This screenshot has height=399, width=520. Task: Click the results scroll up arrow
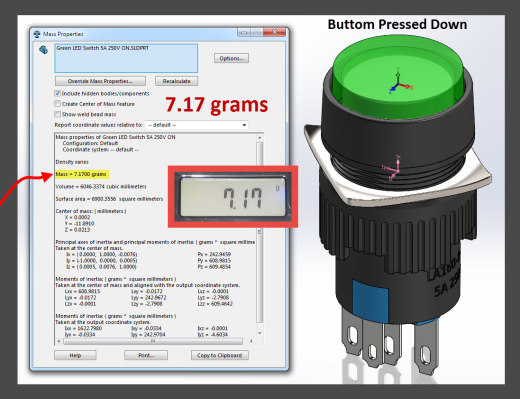pyautogui.click(x=260, y=137)
